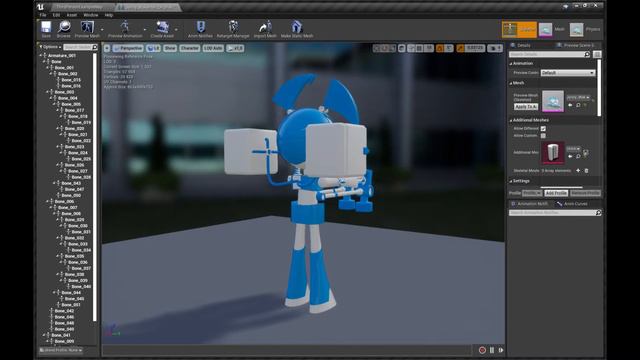
Task: Open the Retarget Manager
Action: [x=233, y=28]
